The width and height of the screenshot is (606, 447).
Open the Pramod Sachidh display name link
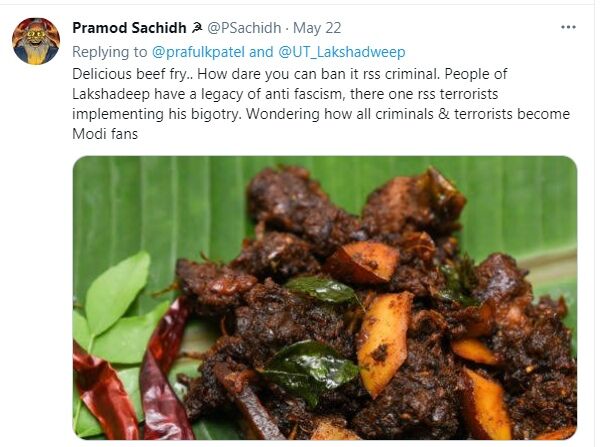(x=127, y=28)
